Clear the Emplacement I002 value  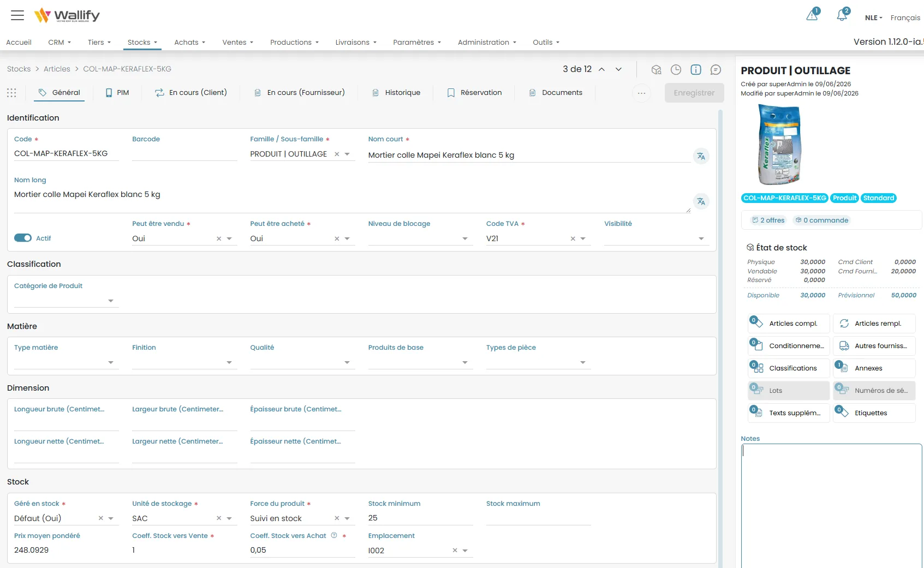(x=455, y=551)
